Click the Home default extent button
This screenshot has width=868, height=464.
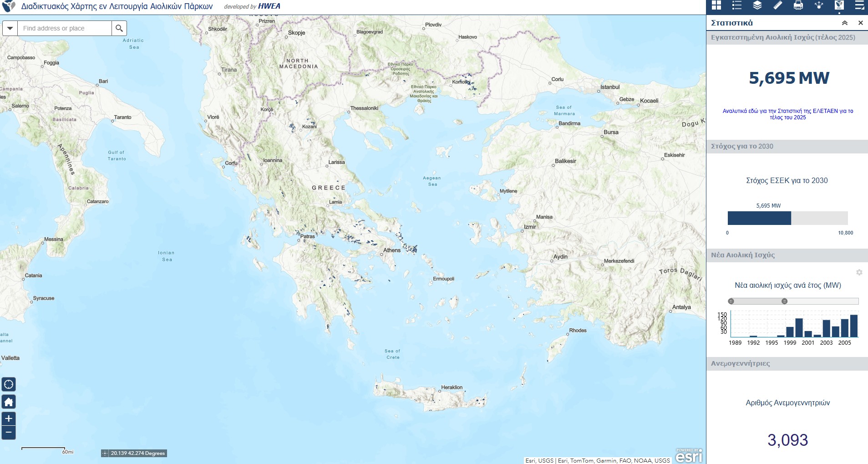coord(8,402)
